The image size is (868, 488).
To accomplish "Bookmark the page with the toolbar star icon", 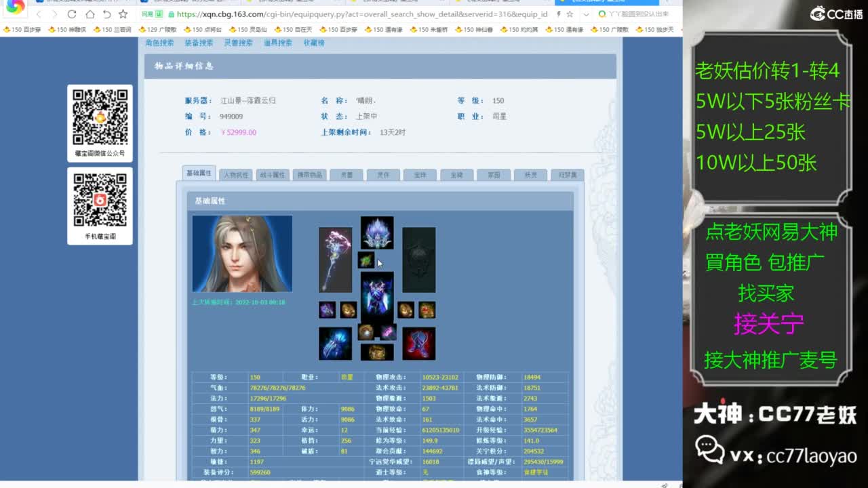I will pos(123,14).
